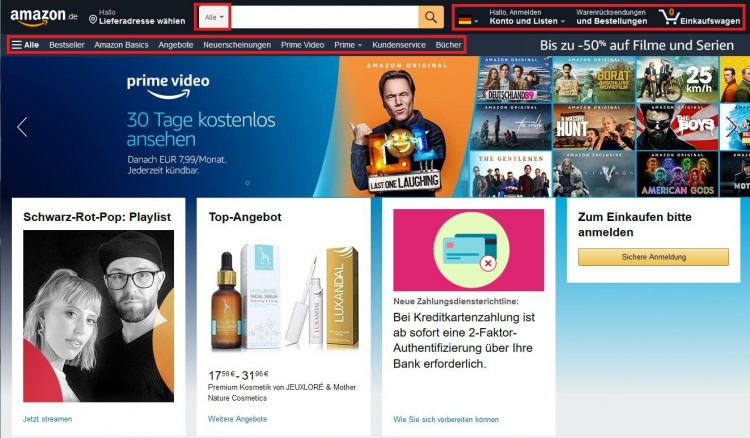
Task: Click Wie Sie sich vorbereiten können link
Action: [446, 419]
